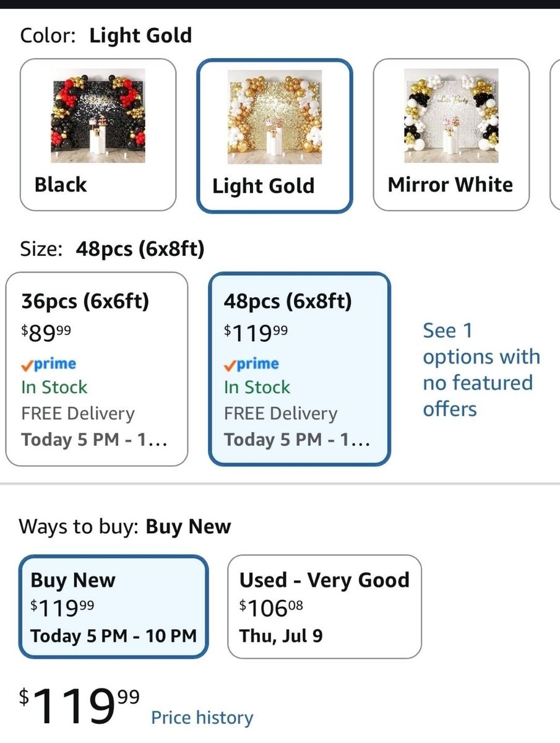Select the Black color option
560x743 pixels.
(x=98, y=135)
